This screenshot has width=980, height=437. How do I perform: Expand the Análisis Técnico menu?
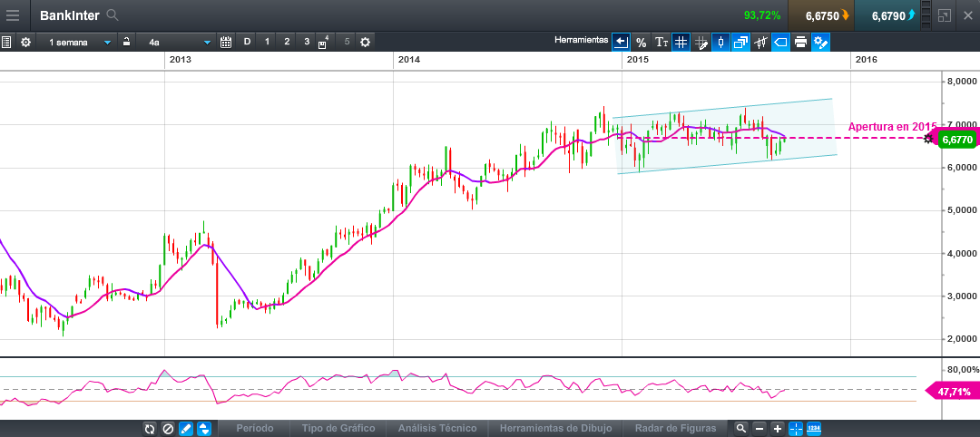(x=437, y=428)
